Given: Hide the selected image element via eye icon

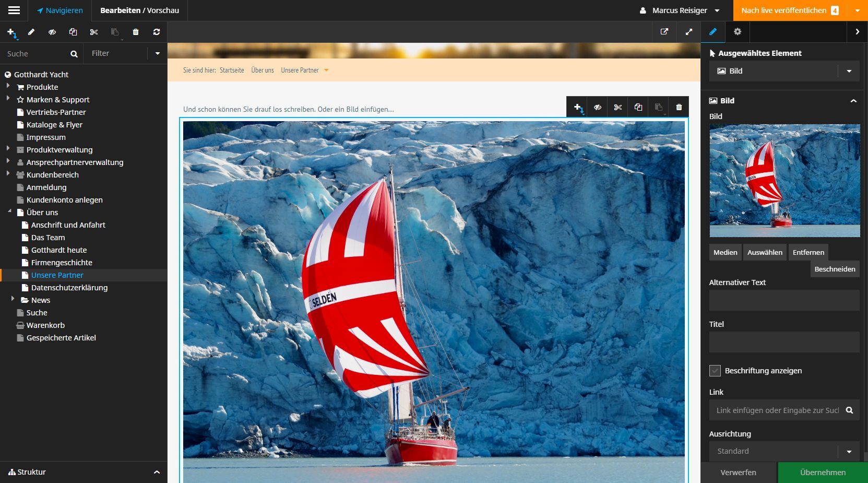Looking at the screenshot, I should pos(597,107).
